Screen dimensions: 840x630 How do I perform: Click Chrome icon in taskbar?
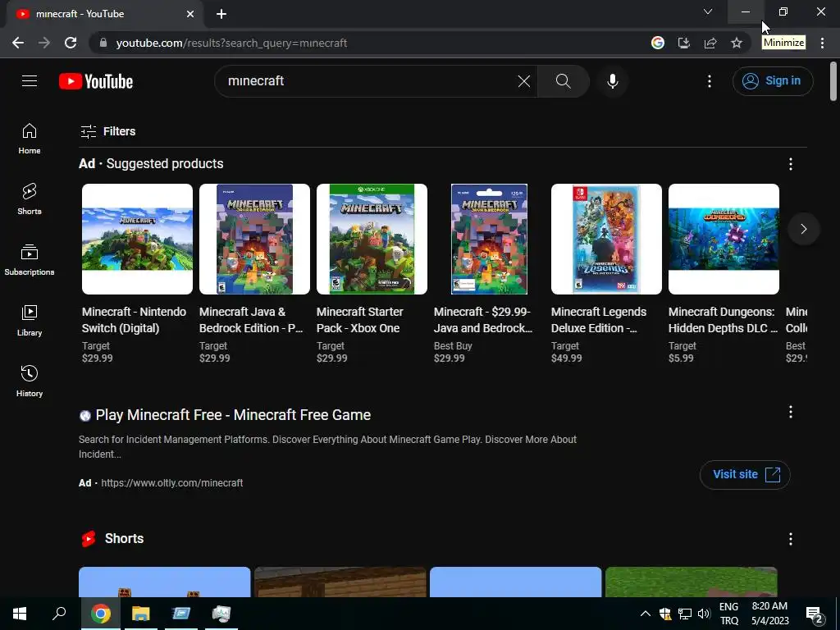point(101,614)
